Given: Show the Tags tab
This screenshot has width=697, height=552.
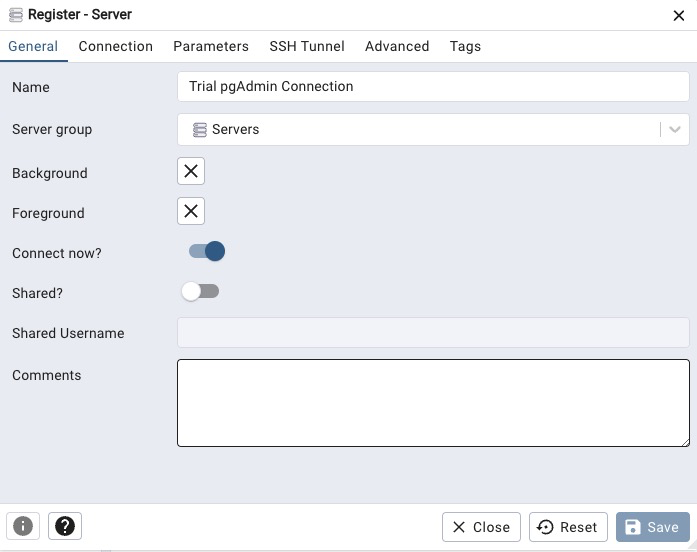Looking at the screenshot, I should [465, 46].
